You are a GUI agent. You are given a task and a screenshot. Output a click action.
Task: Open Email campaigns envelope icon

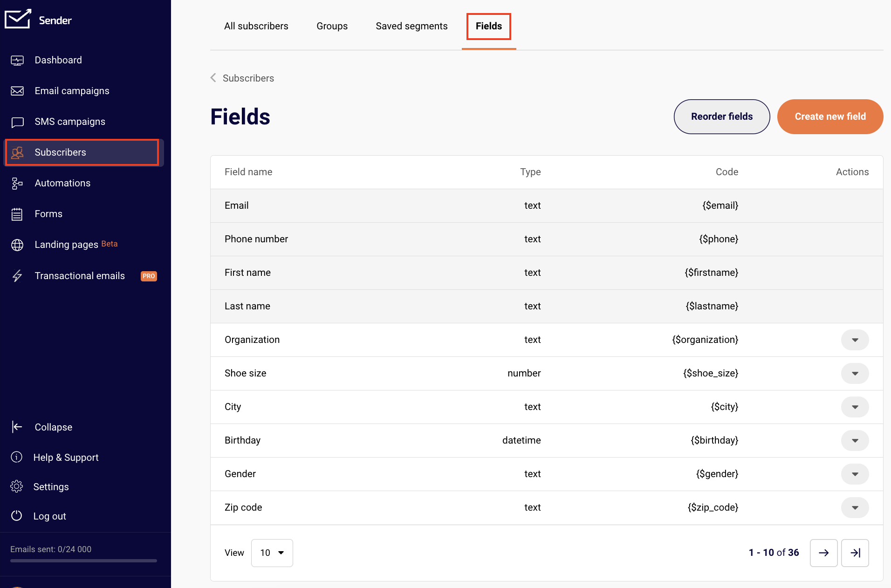[x=17, y=91]
